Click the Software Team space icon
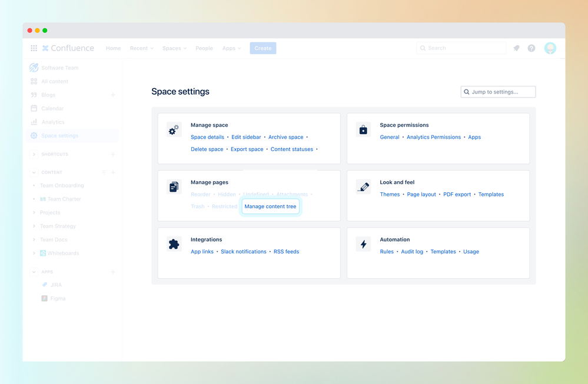Screen dimensions: 588x384 [x=34, y=68]
